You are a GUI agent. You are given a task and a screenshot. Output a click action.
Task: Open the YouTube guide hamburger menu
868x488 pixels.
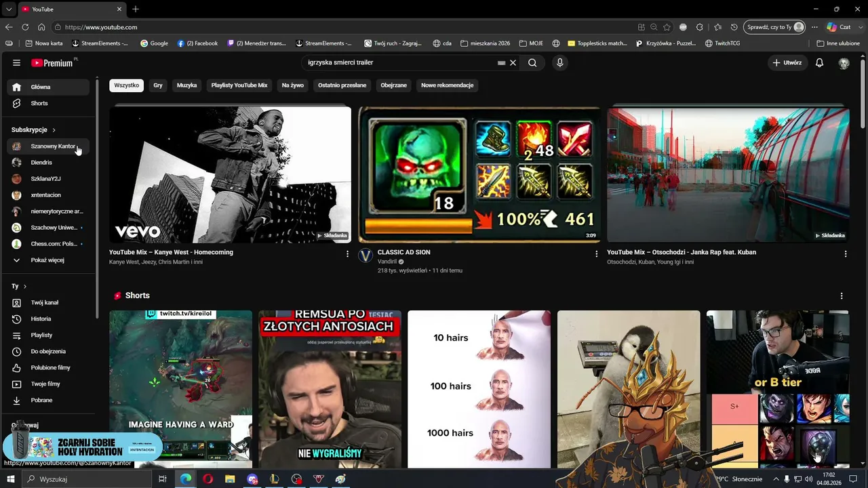[16, 62]
